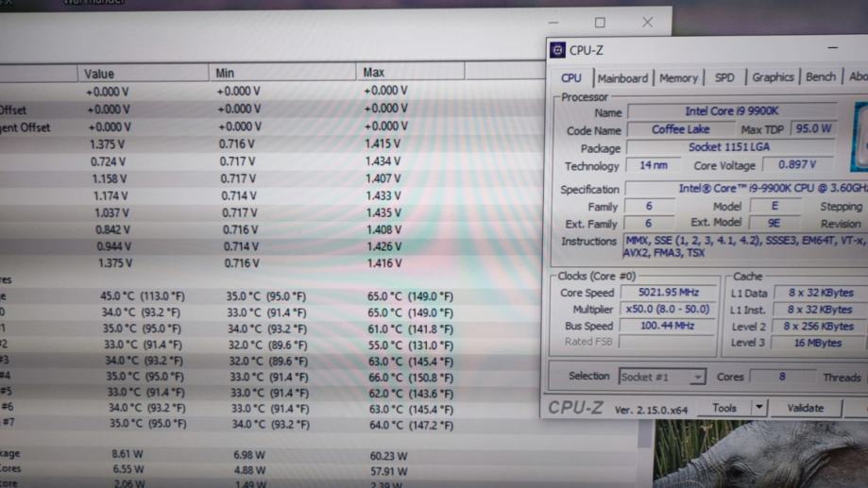Screen dimensions: 868x488
Task: Switch to the Mainboard tab in CPU-Z
Action: coord(622,78)
